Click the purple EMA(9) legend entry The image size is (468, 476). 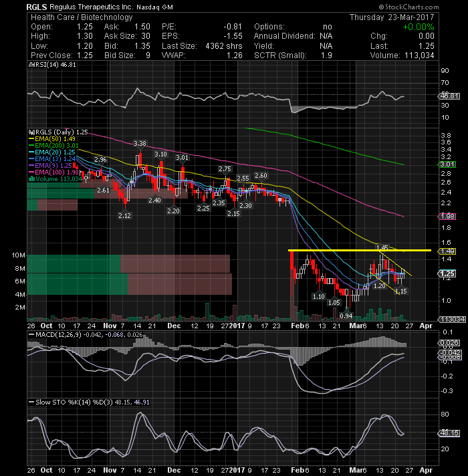pyautogui.click(x=50, y=166)
